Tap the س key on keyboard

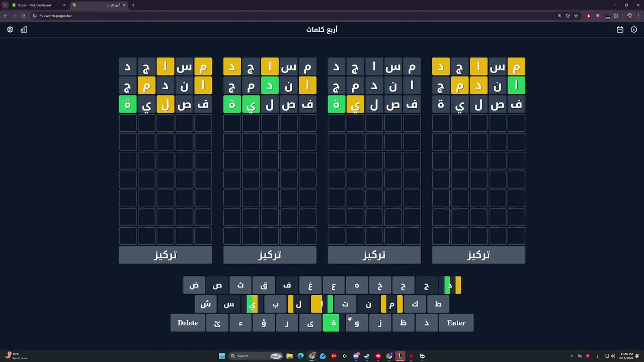click(229, 304)
